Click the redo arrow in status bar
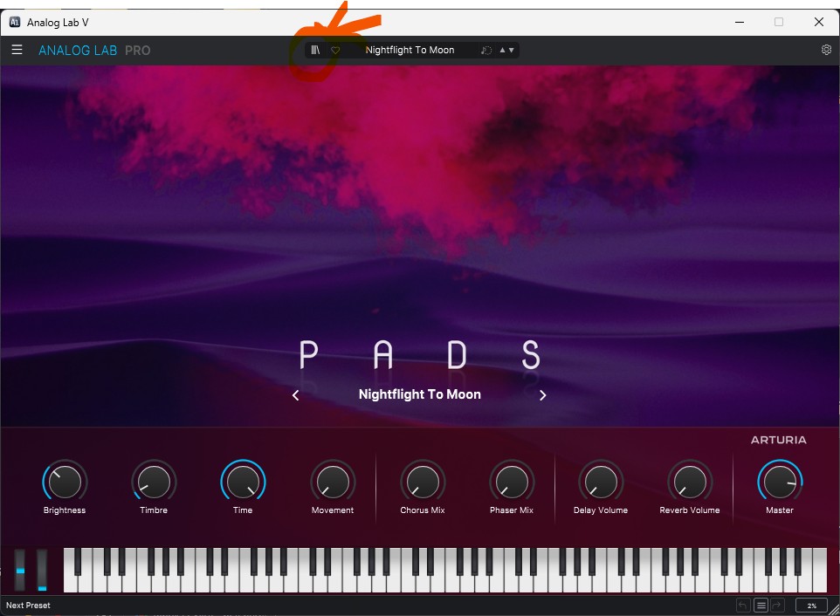 point(777,606)
